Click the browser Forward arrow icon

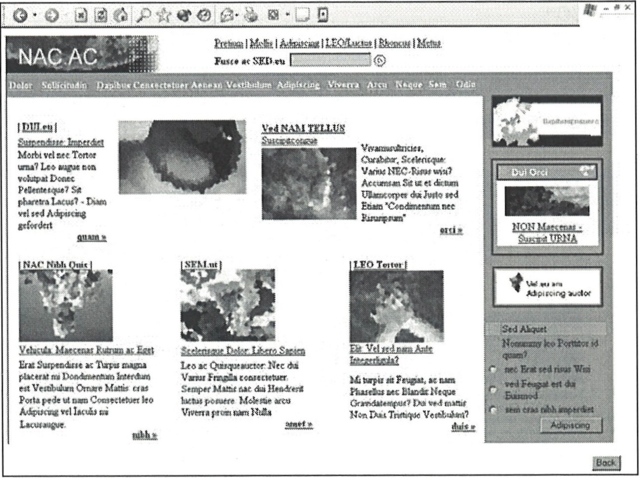[x=52, y=16]
